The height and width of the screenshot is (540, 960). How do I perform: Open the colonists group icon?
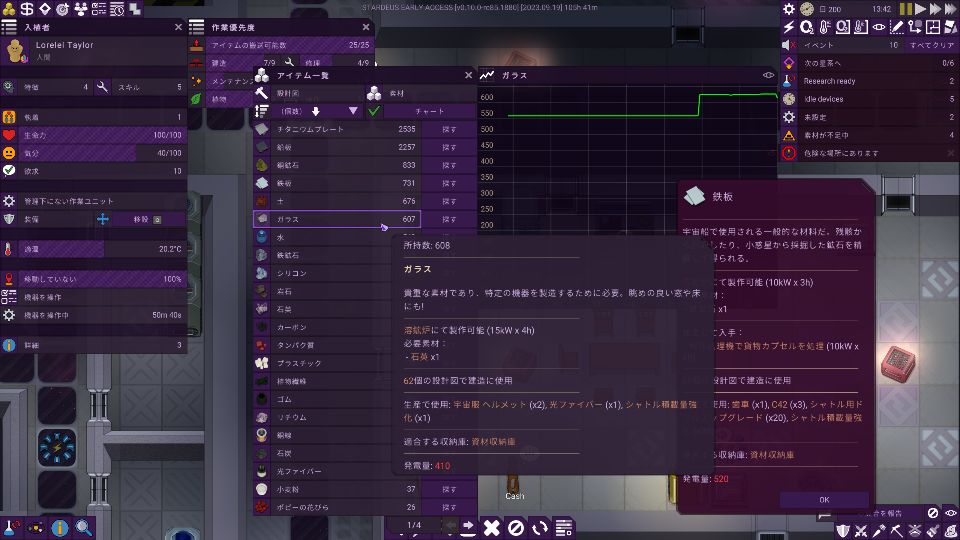[x=81, y=9]
